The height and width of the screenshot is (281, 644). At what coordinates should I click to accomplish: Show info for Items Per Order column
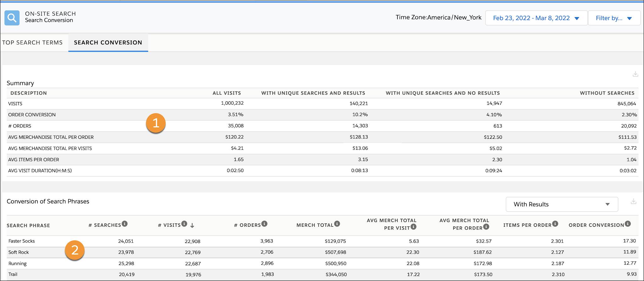[555, 224]
